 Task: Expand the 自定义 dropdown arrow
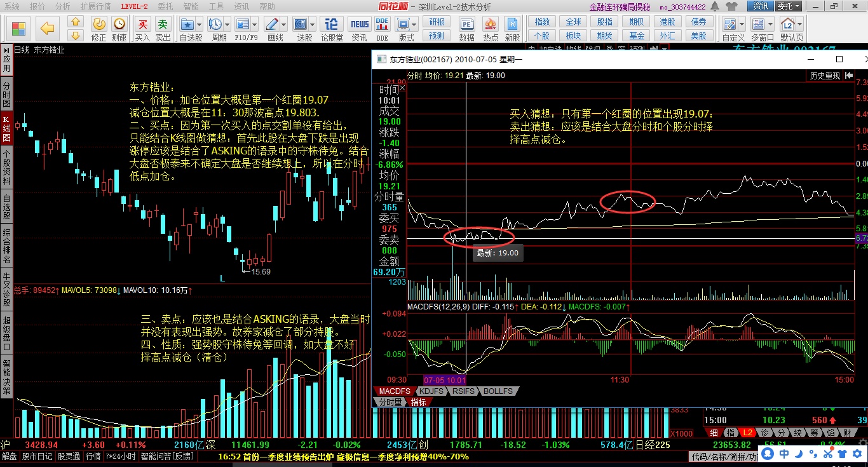click(743, 24)
